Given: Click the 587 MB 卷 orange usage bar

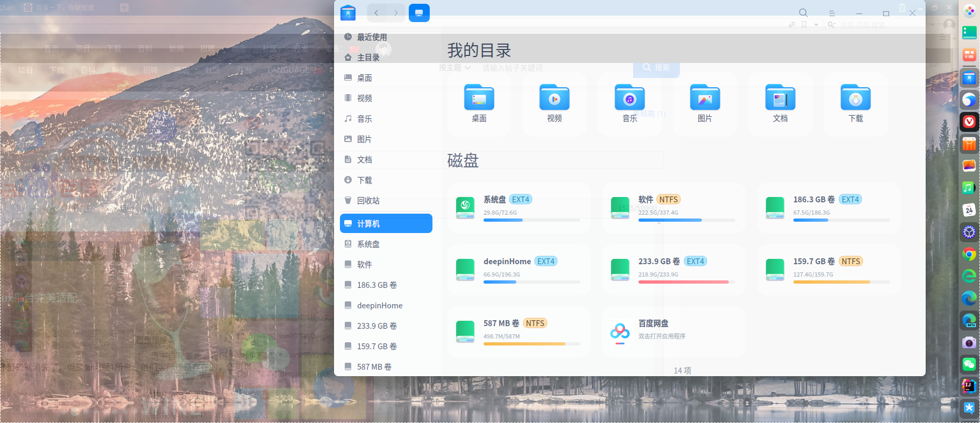Looking at the screenshot, I should tap(531, 344).
